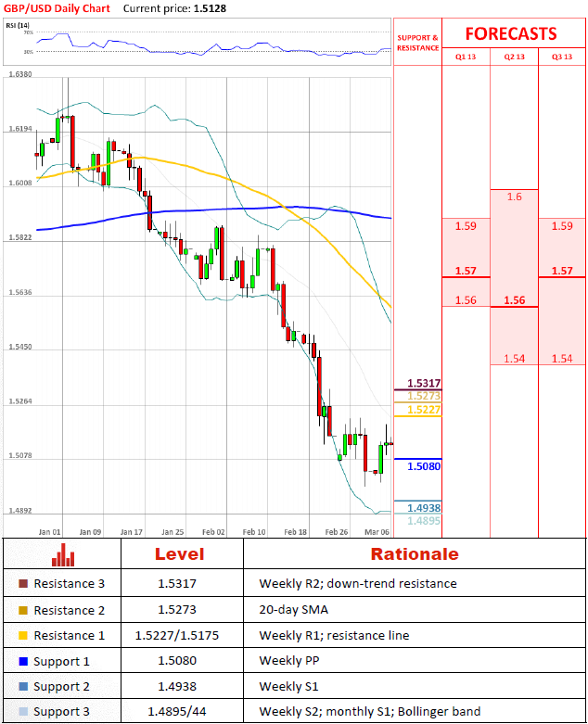Click the table level cell 1.5080
Image resolution: width=588 pixels, height=724 pixels.
177,661
